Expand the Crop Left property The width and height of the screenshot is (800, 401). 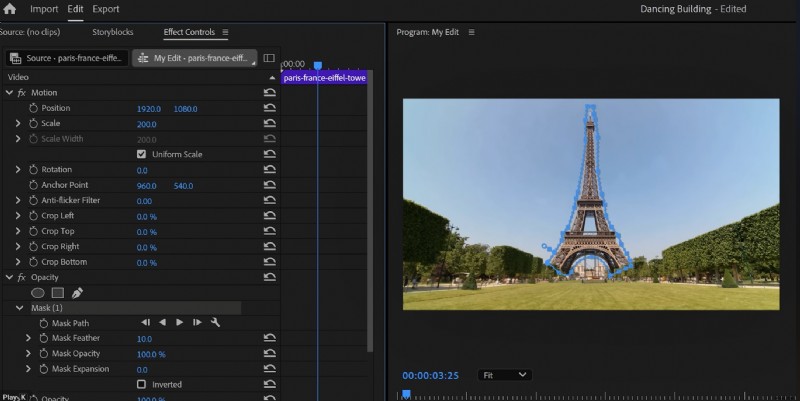tap(18, 215)
